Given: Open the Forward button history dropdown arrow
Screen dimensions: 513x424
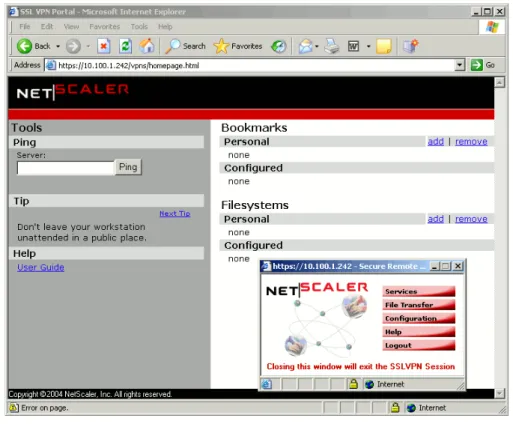Looking at the screenshot, I should pyautogui.click(x=88, y=46).
